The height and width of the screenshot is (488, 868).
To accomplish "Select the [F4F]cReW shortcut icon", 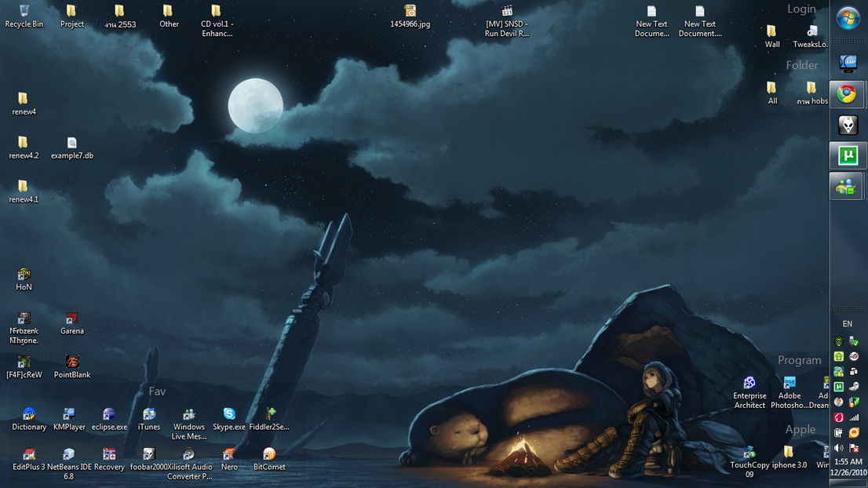I will click(24, 367).
